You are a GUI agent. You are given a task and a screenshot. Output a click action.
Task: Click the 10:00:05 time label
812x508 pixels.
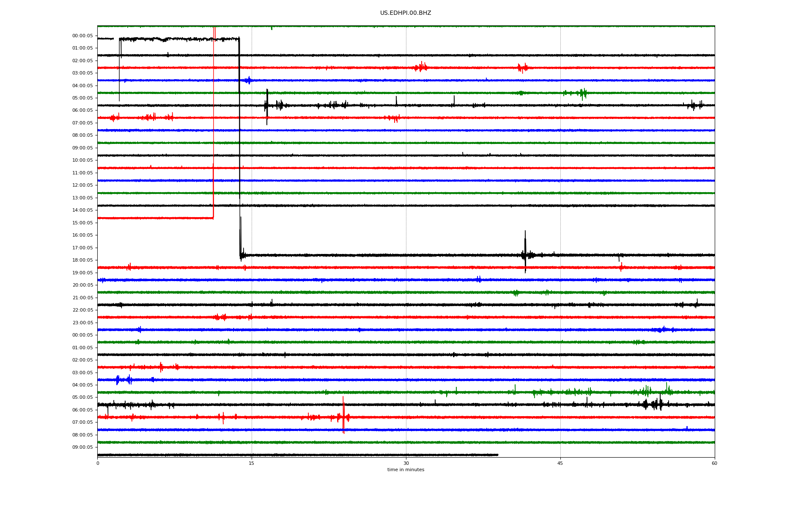[x=82, y=160]
